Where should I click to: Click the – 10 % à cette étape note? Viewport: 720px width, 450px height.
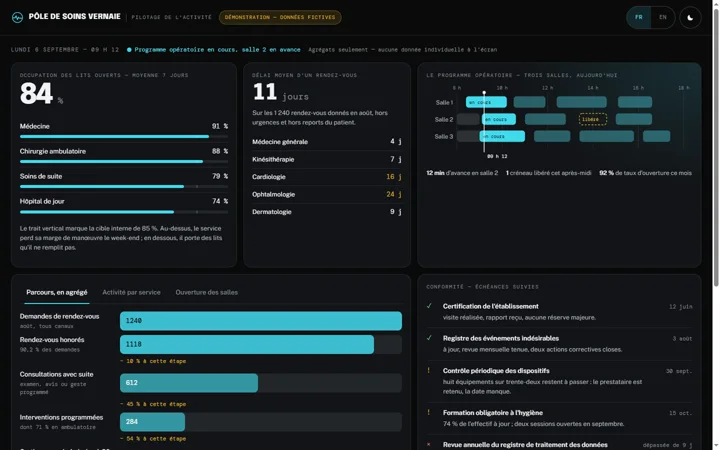pos(153,361)
